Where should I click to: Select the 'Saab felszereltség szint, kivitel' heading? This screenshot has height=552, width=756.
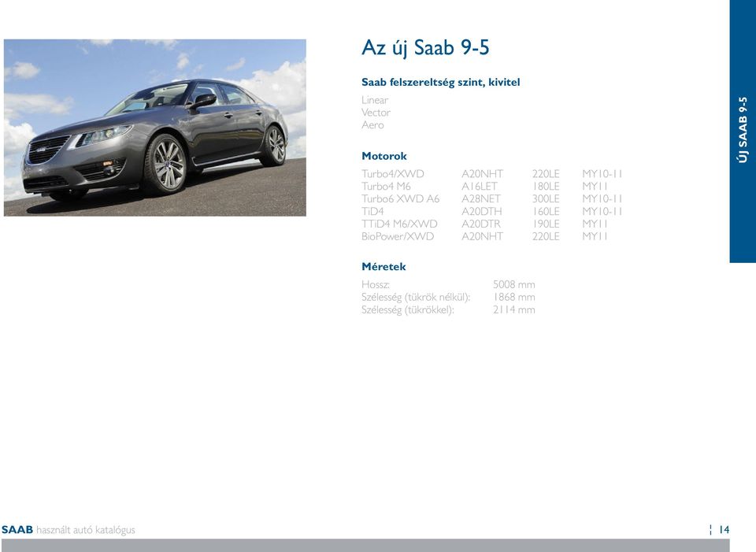pyautogui.click(x=441, y=83)
